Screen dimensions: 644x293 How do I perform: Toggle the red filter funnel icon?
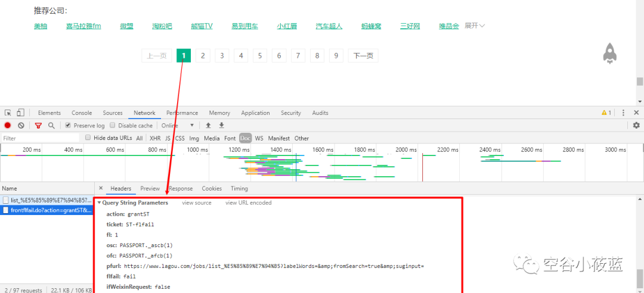[38, 126]
